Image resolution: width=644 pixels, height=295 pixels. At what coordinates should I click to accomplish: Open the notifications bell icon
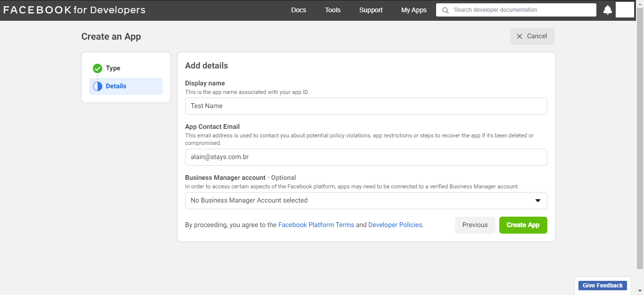pyautogui.click(x=608, y=10)
